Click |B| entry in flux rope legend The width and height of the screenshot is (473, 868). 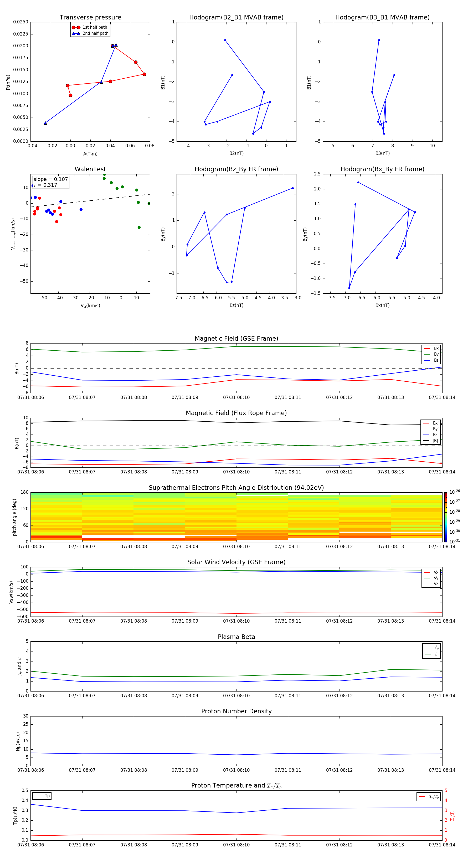(431, 441)
